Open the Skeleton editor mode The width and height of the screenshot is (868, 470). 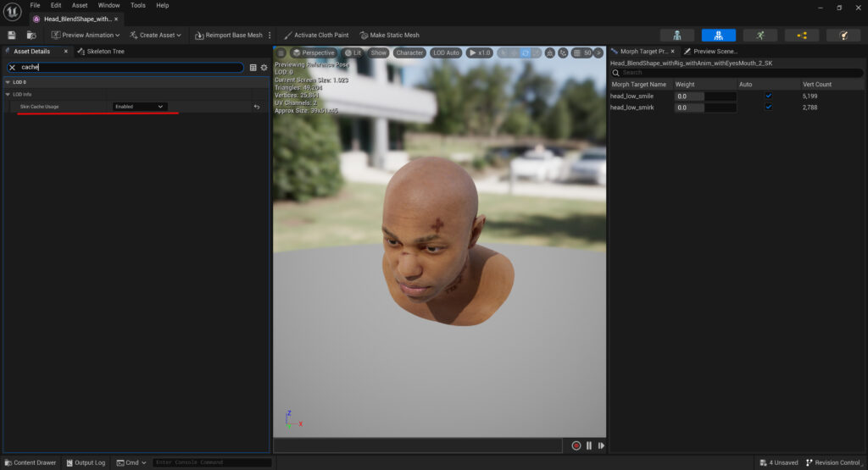pyautogui.click(x=676, y=35)
